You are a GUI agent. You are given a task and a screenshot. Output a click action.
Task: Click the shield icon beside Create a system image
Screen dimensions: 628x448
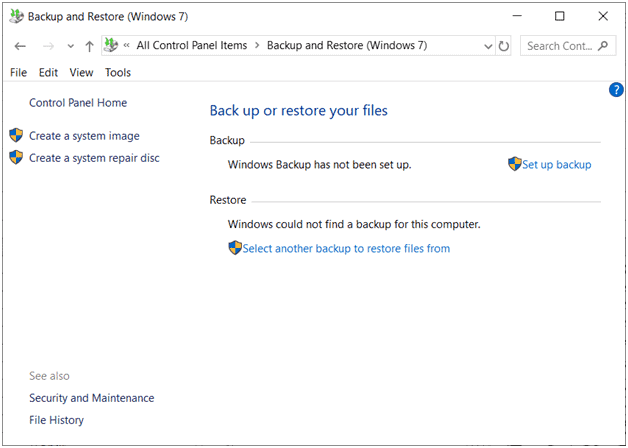click(x=16, y=135)
